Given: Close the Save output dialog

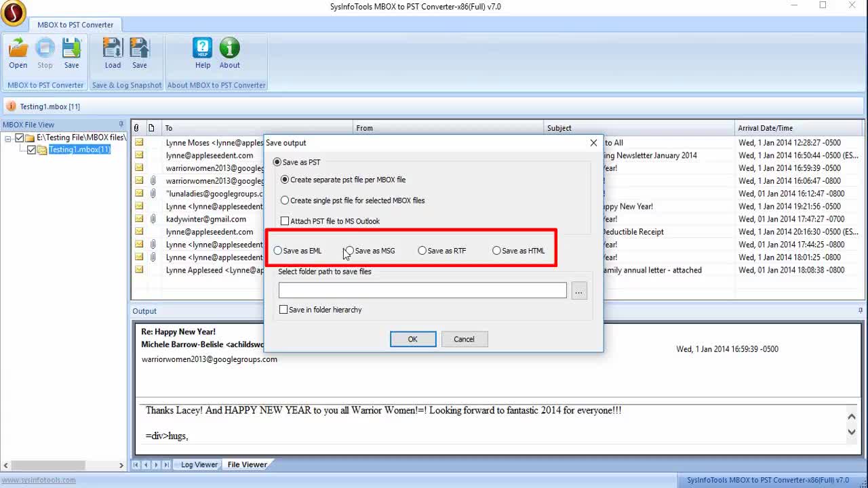Looking at the screenshot, I should point(593,143).
